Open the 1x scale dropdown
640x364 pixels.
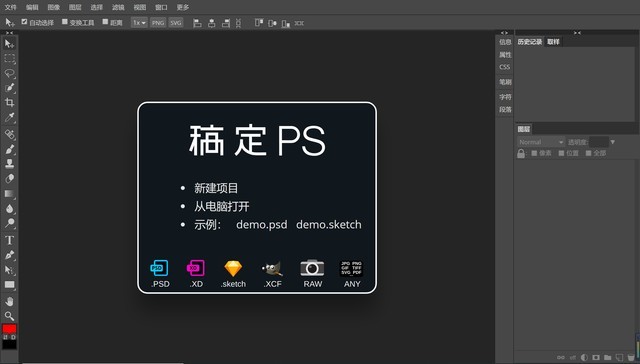pyautogui.click(x=139, y=23)
